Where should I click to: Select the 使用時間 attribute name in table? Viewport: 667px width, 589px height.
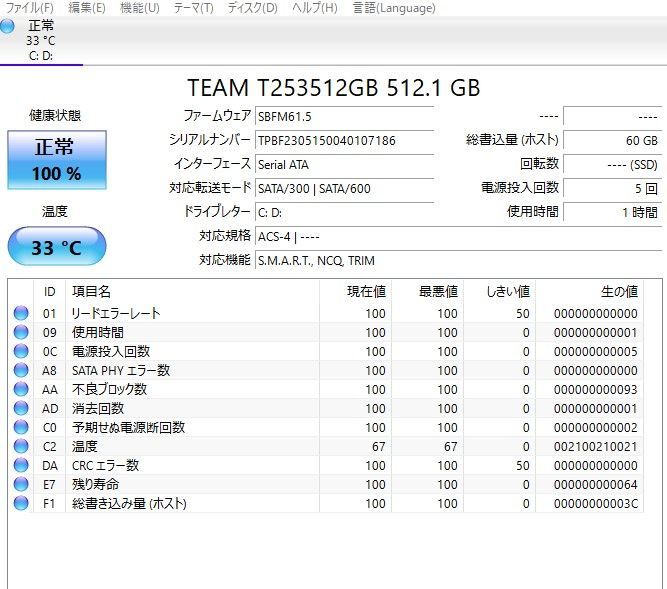point(98,332)
